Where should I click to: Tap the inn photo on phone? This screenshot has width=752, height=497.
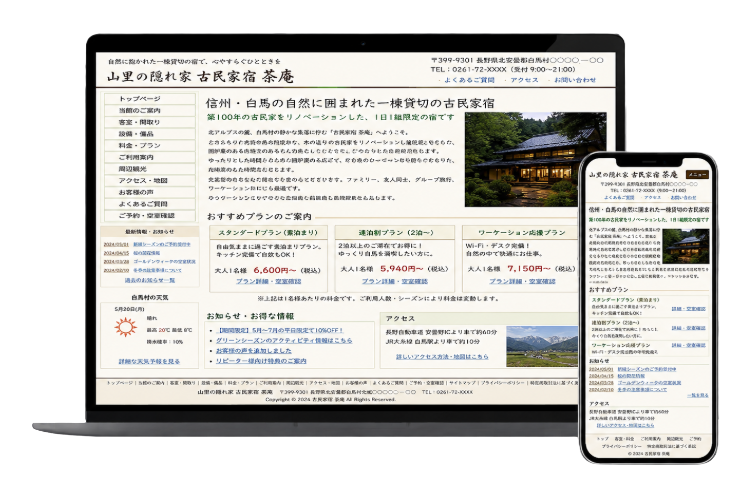(686, 246)
